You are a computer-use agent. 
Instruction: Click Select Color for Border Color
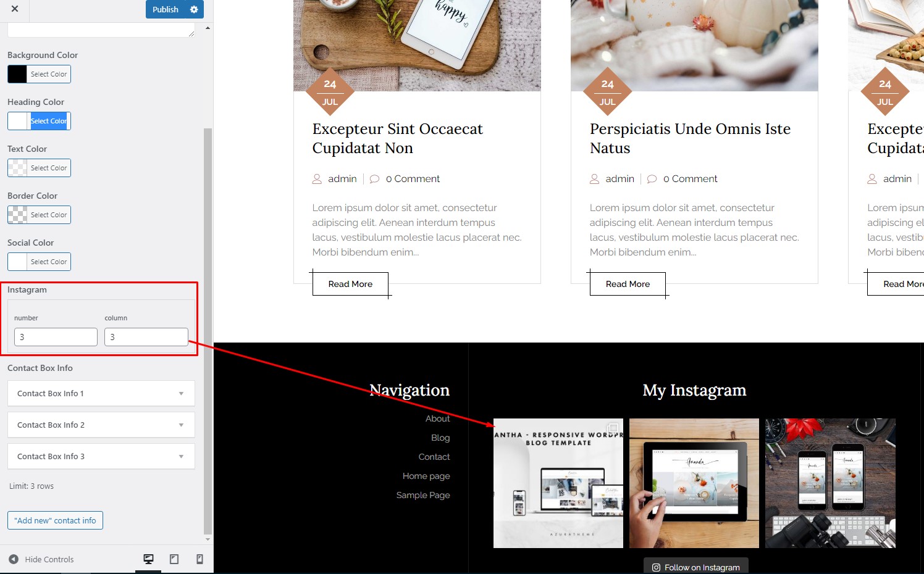49,215
